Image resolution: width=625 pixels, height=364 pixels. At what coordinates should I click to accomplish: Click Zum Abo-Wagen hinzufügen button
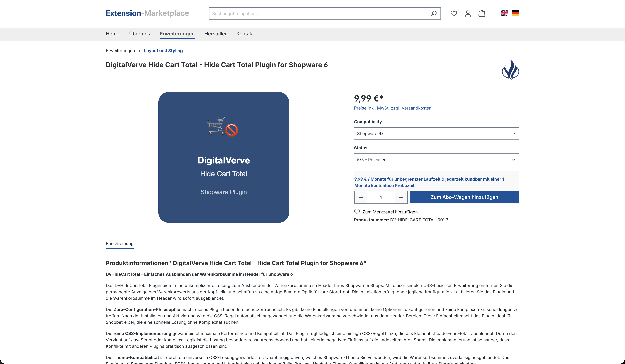pyautogui.click(x=464, y=197)
